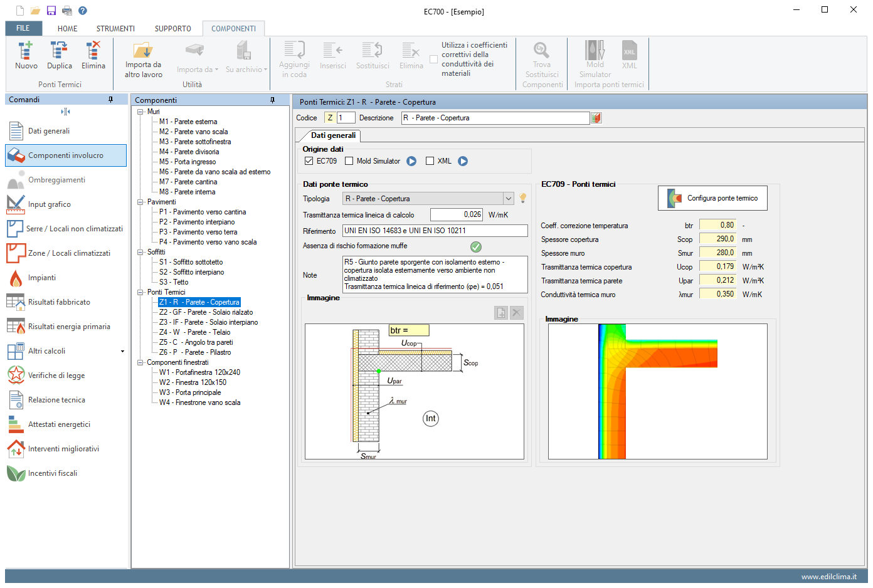Open the FILE menu

(23, 28)
